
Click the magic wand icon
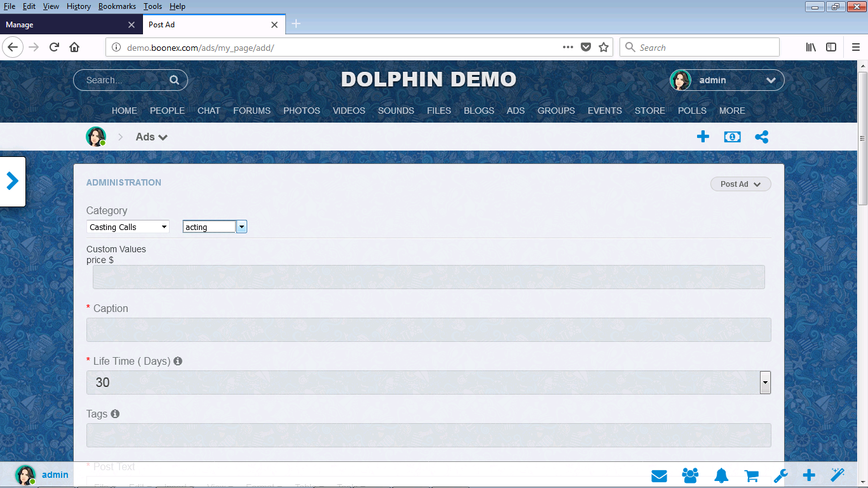(837, 475)
